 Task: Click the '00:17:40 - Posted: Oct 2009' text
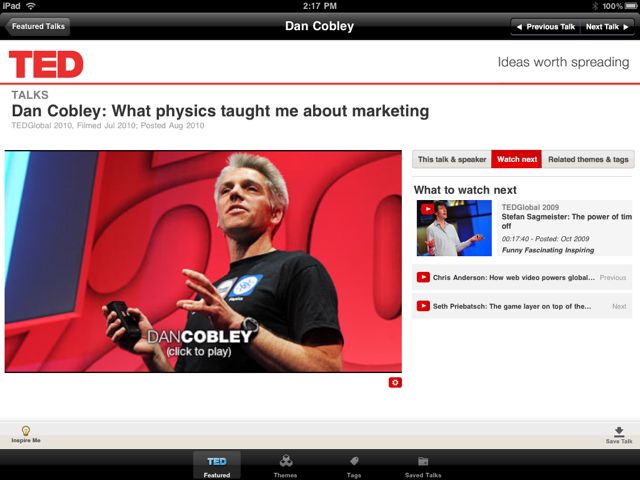click(x=545, y=239)
